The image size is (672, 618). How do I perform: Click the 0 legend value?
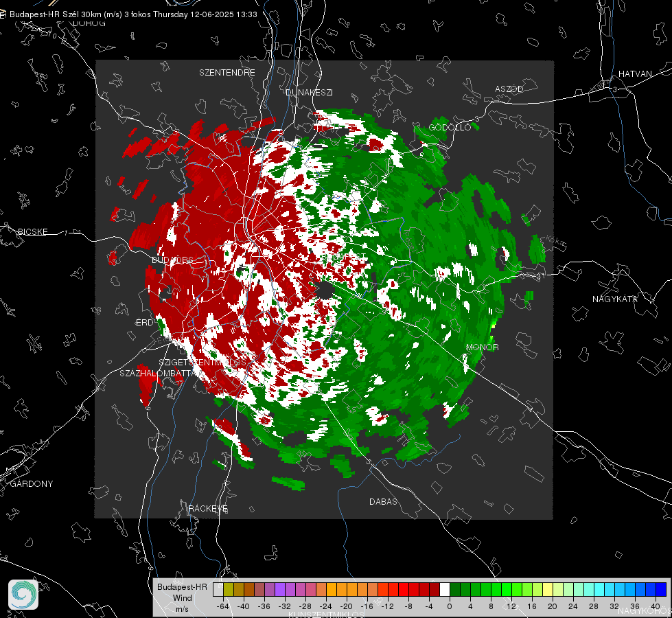tap(450, 606)
